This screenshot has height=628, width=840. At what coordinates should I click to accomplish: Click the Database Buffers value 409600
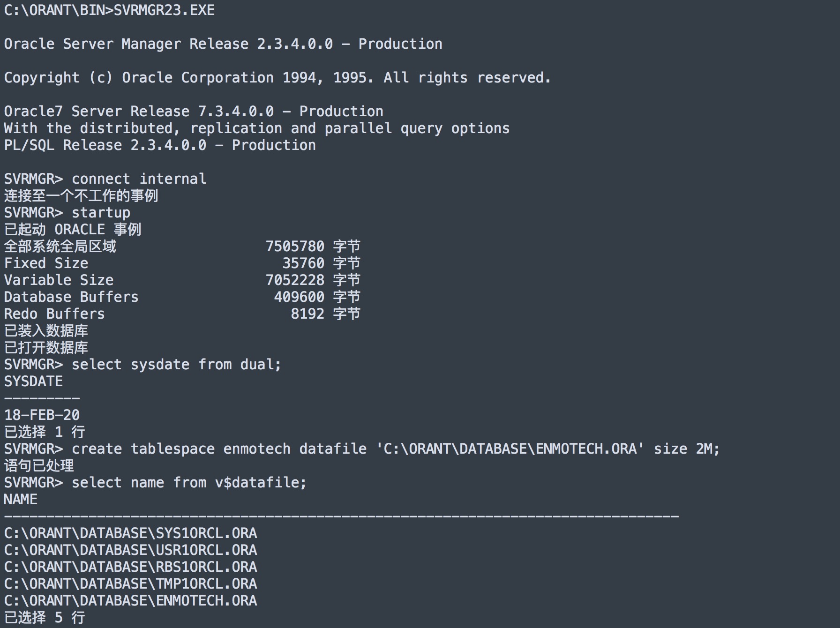pos(299,297)
